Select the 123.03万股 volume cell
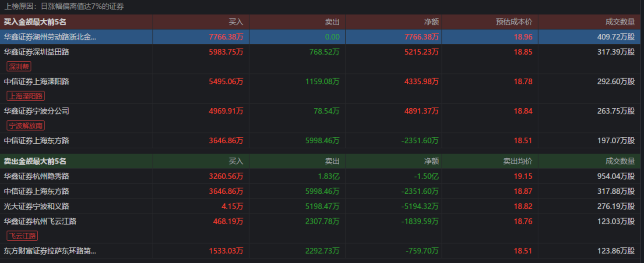This screenshot has width=644, height=263. (616, 221)
